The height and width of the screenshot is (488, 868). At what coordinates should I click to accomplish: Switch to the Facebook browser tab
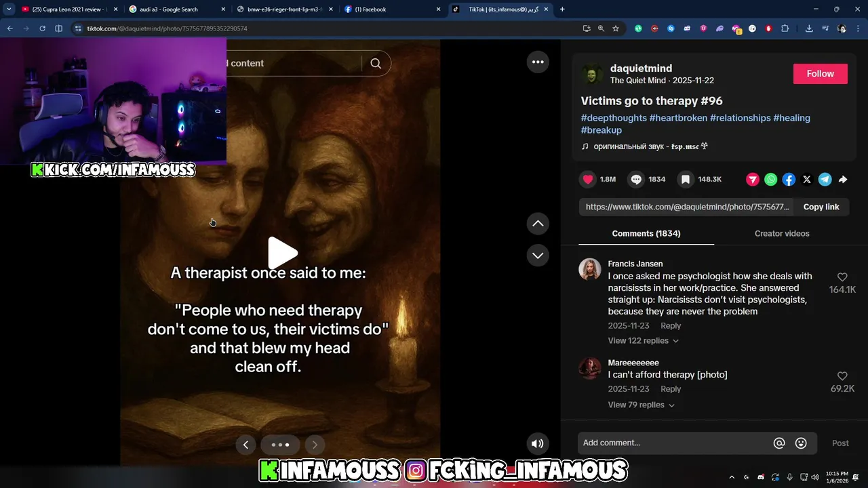tap(392, 9)
